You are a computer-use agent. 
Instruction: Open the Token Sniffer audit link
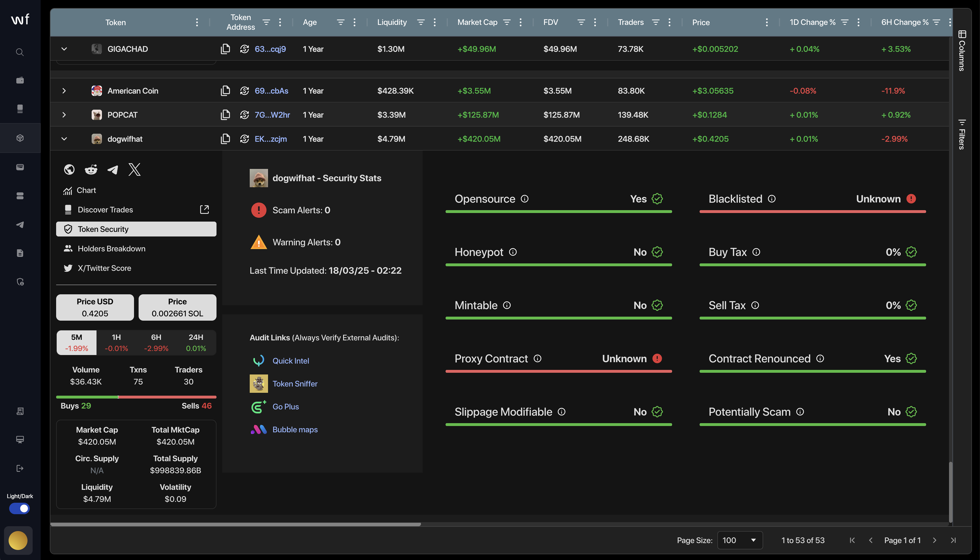pos(295,383)
